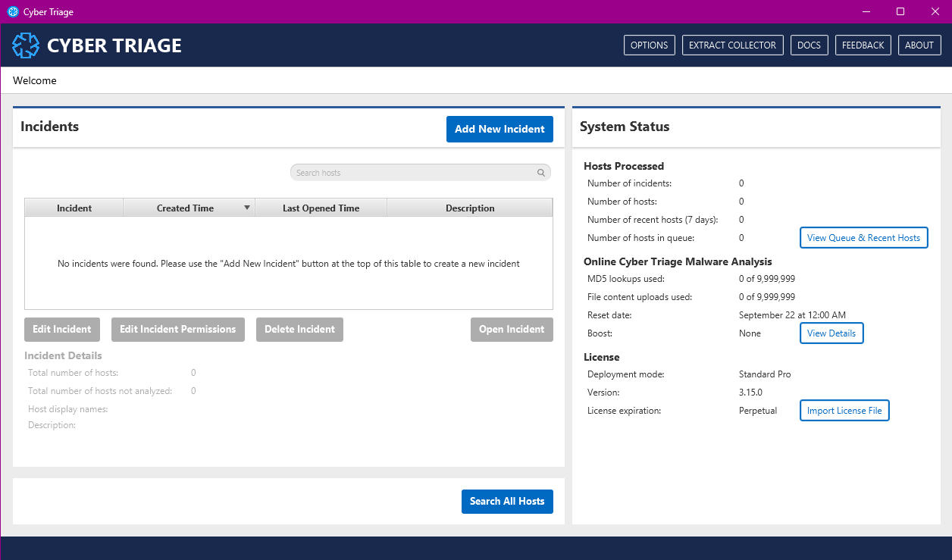Sort by the Last Opened Time column

321,208
